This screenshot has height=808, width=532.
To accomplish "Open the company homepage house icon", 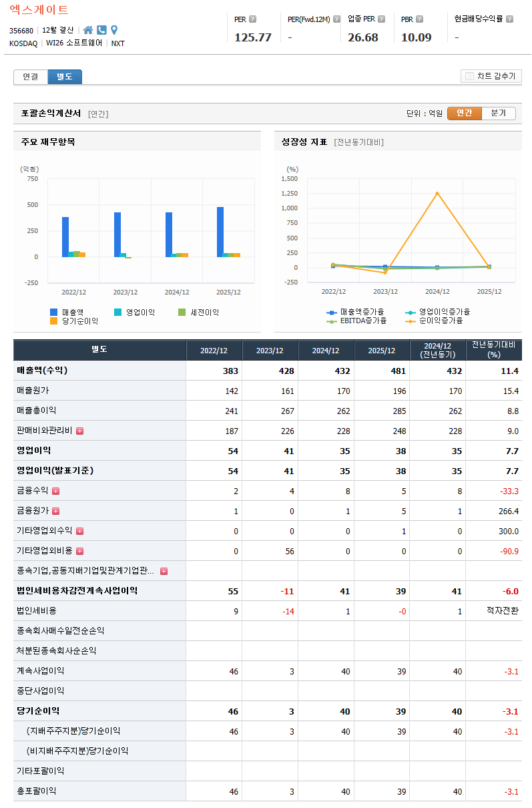I will pyautogui.click(x=88, y=30).
